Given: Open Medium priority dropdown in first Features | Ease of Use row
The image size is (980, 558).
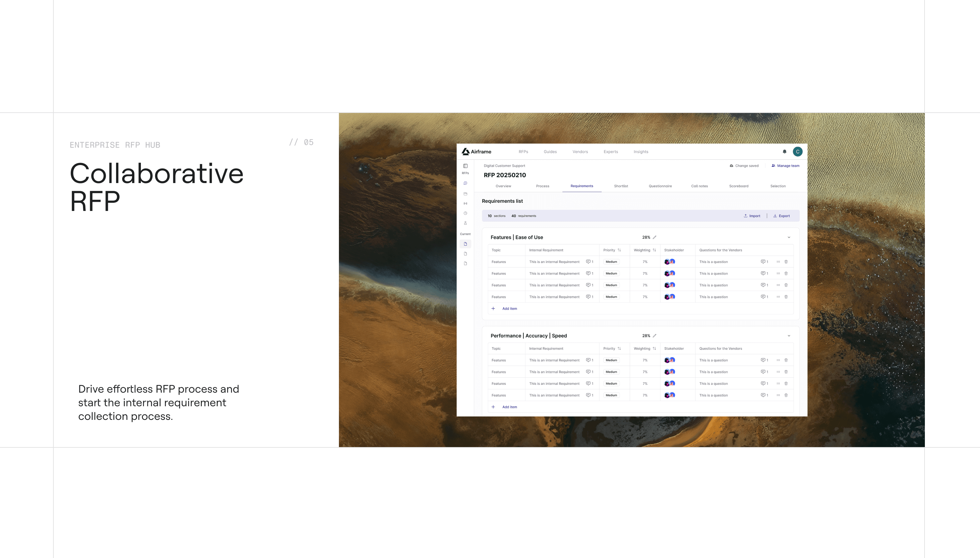Looking at the screenshot, I should (x=611, y=262).
